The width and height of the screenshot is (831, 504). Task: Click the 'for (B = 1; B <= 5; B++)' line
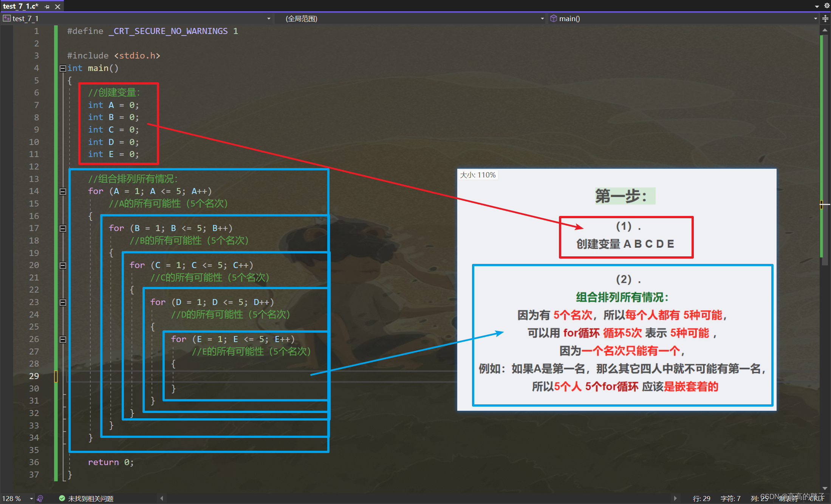pos(171,228)
